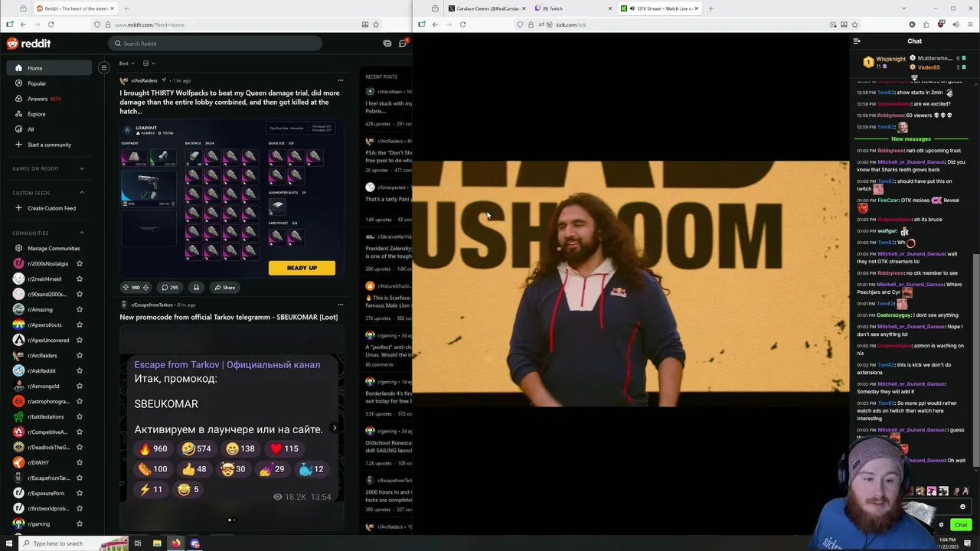This screenshot has width=980, height=551.
Task: Toggle favorite star for r/battlestations
Action: click(79, 416)
